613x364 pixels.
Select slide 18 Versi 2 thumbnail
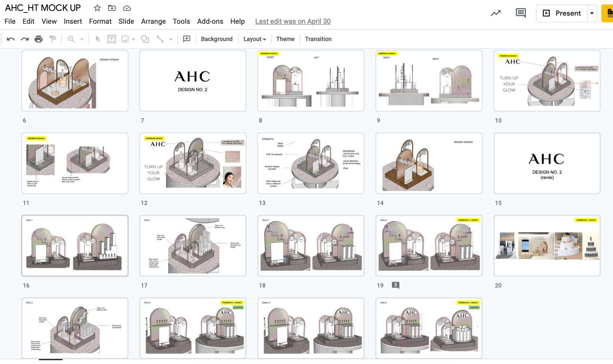click(x=311, y=246)
